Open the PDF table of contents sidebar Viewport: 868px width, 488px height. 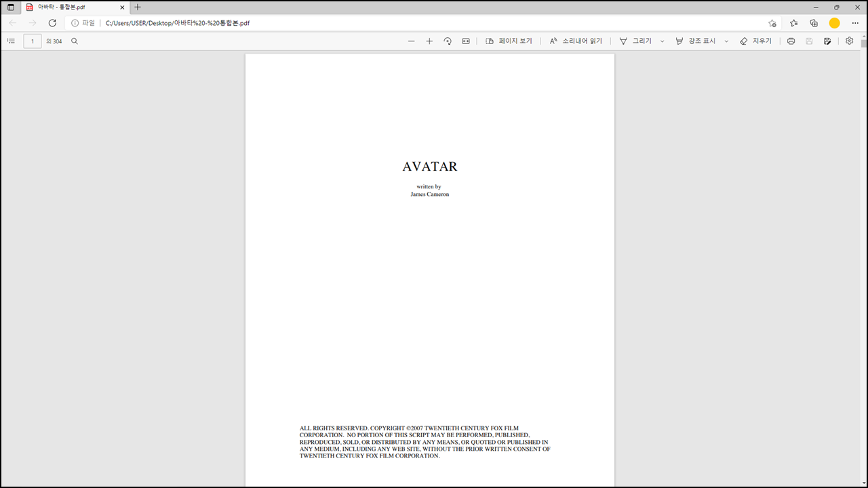(10, 41)
